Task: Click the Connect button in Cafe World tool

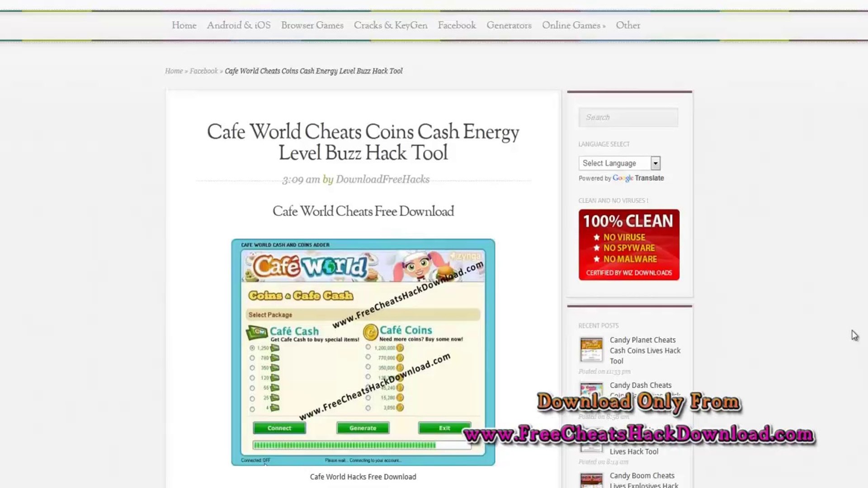Action: click(278, 428)
